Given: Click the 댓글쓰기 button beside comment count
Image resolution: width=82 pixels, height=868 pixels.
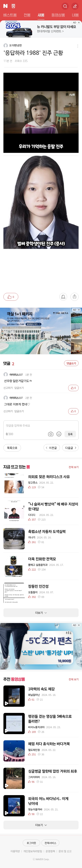Looking at the screenshot, I should pos(71,363).
